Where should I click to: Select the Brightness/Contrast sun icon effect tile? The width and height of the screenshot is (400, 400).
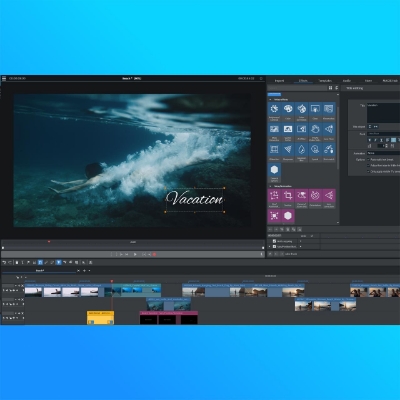coord(274,111)
